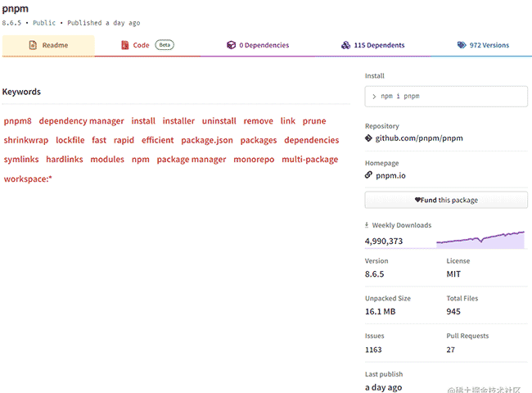Click the pnpm package title
Viewport: 532px width, 393px height.
click(16, 9)
